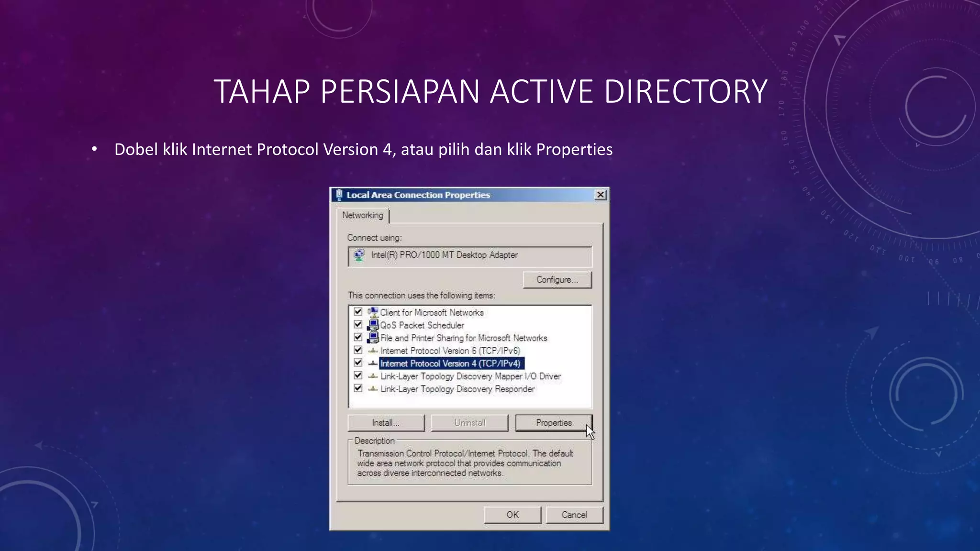Click the Properties button
Image resolution: width=980 pixels, height=551 pixels.
coord(554,423)
